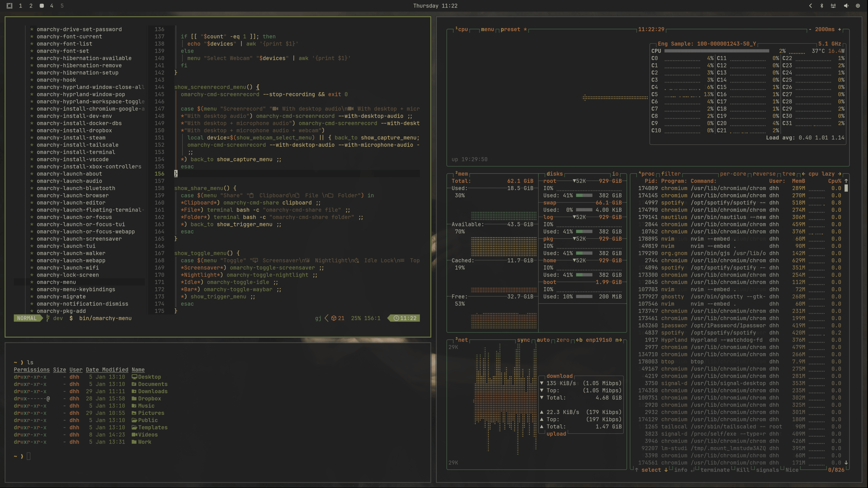Switch to workspace 4
This screenshot has height=488, width=868.
52,6
